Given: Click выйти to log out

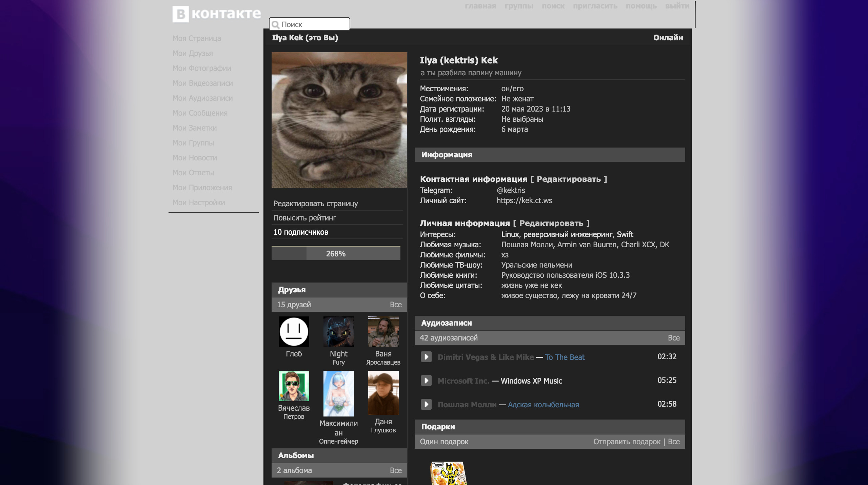Looking at the screenshot, I should click(677, 6).
